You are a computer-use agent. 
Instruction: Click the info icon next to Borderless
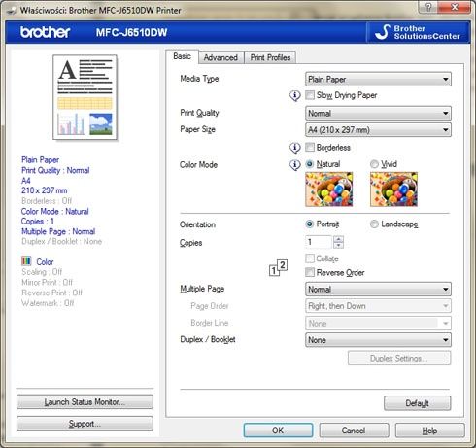click(x=294, y=148)
